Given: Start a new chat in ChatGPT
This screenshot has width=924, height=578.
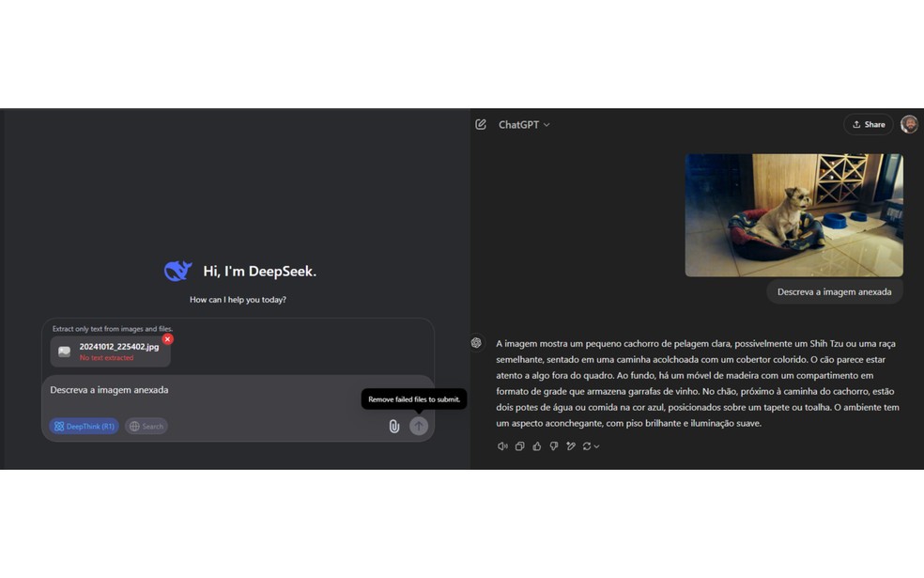Looking at the screenshot, I should pos(480,124).
